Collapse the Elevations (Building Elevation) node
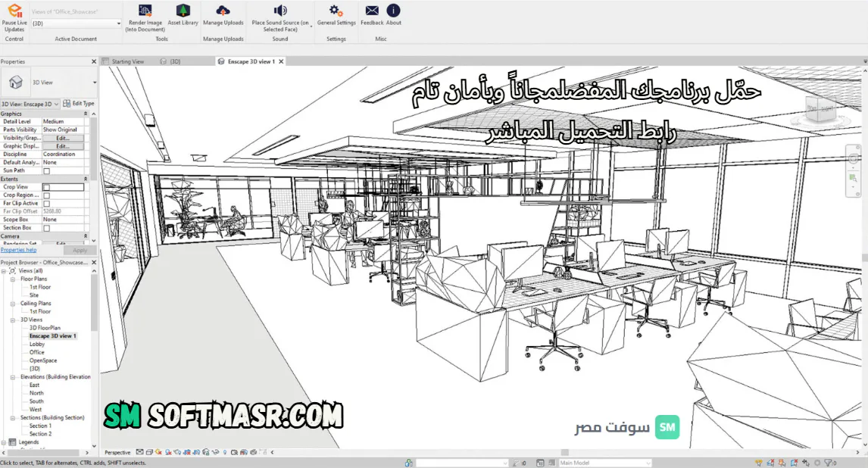This screenshot has height=468, width=868. pyautogui.click(x=13, y=377)
